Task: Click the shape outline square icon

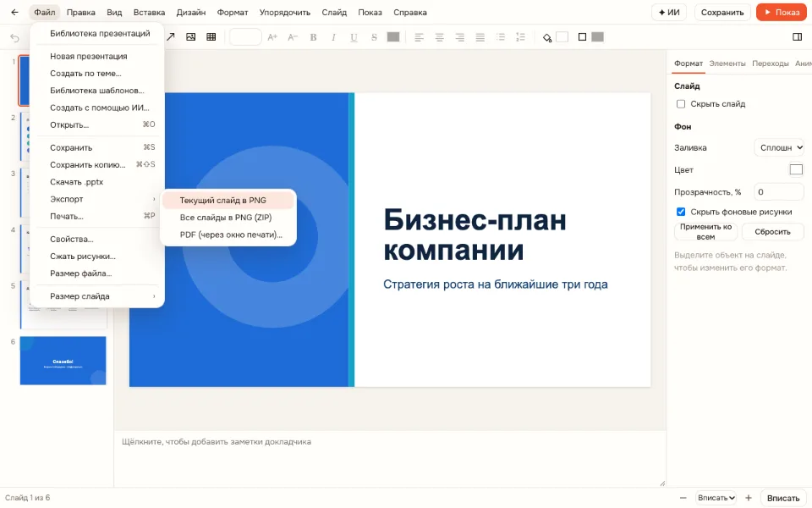Action: tap(582, 36)
